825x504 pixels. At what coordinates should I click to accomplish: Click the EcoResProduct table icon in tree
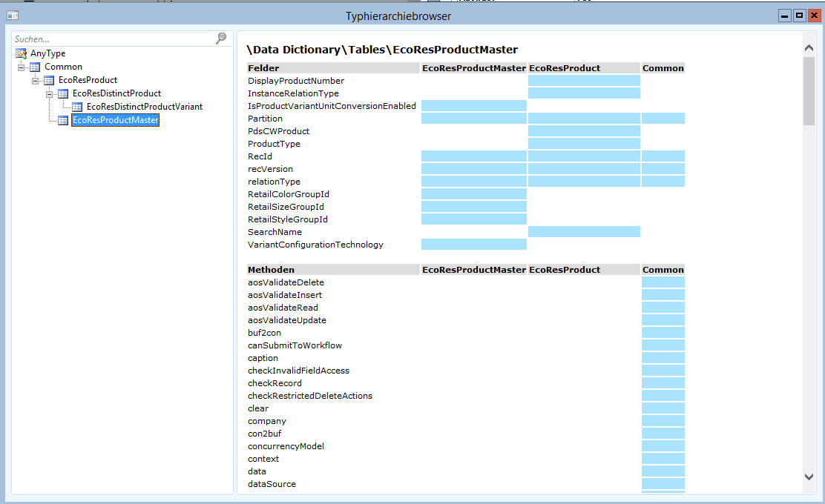tap(49, 80)
